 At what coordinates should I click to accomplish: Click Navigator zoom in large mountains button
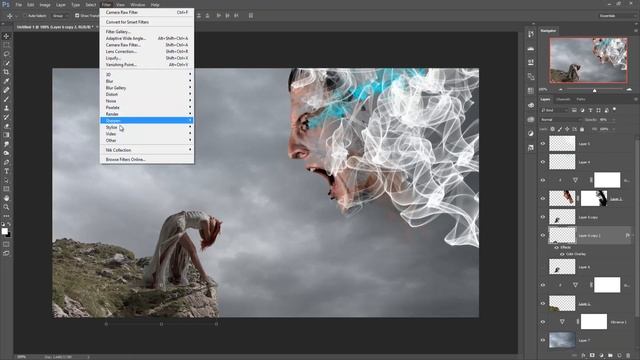point(629,89)
